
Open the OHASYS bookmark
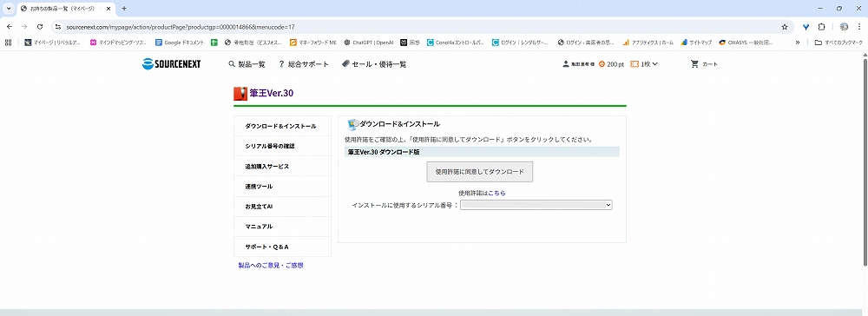click(746, 42)
